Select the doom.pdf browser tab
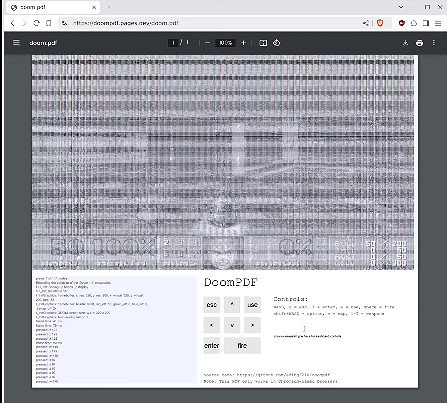The width and height of the screenshot is (447, 403). [53, 7]
